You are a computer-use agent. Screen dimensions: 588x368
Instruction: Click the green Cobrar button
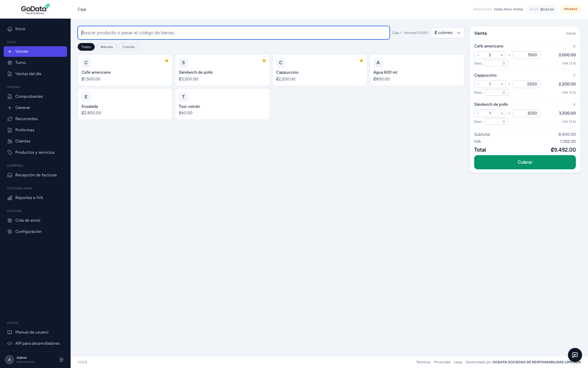click(x=525, y=162)
